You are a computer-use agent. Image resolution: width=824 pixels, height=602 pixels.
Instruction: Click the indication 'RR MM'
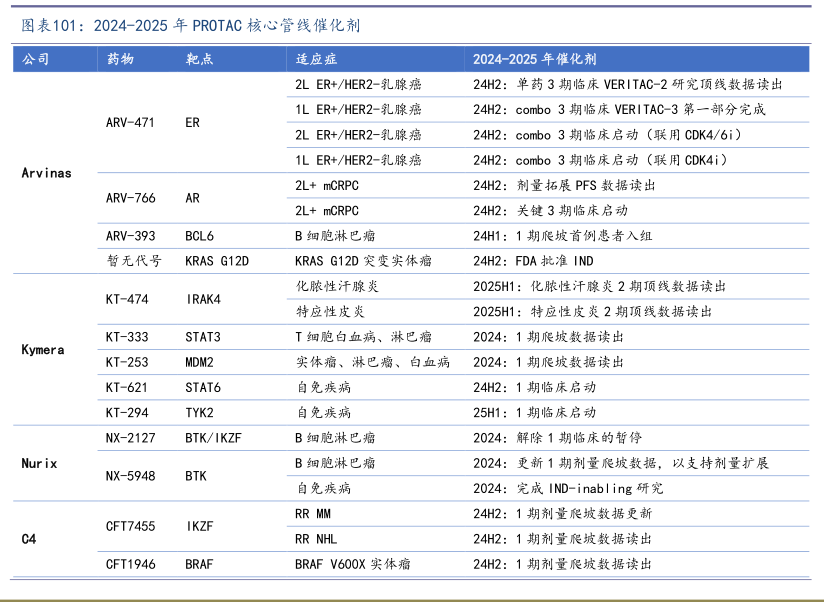pyautogui.click(x=313, y=513)
